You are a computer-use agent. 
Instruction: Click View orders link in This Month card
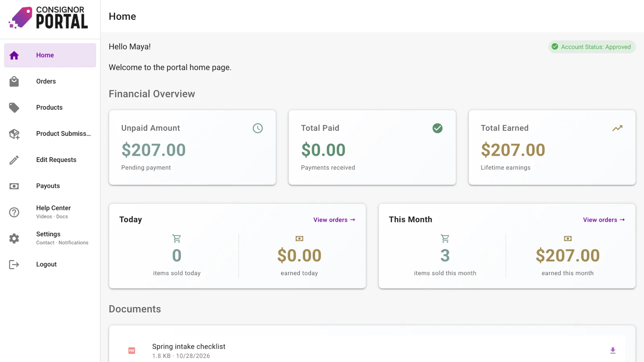pyautogui.click(x=604, y=220)
